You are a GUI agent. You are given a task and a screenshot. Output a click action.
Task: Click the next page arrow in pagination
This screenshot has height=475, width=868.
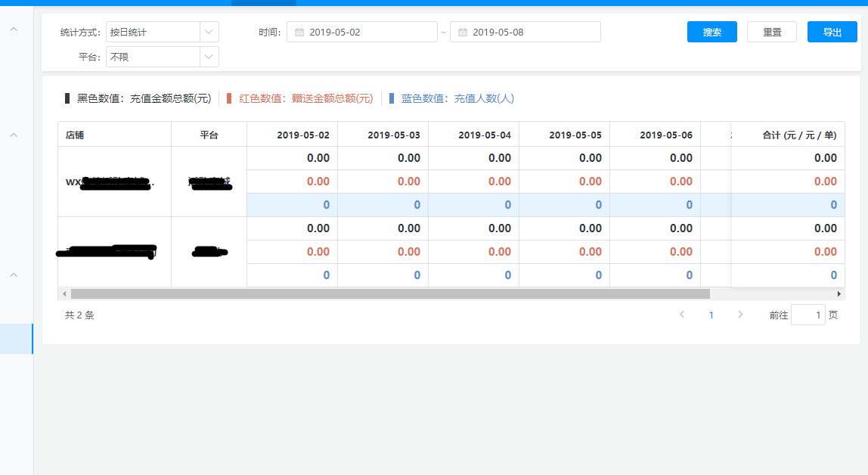pyautogui.click(x=740, y=315)
